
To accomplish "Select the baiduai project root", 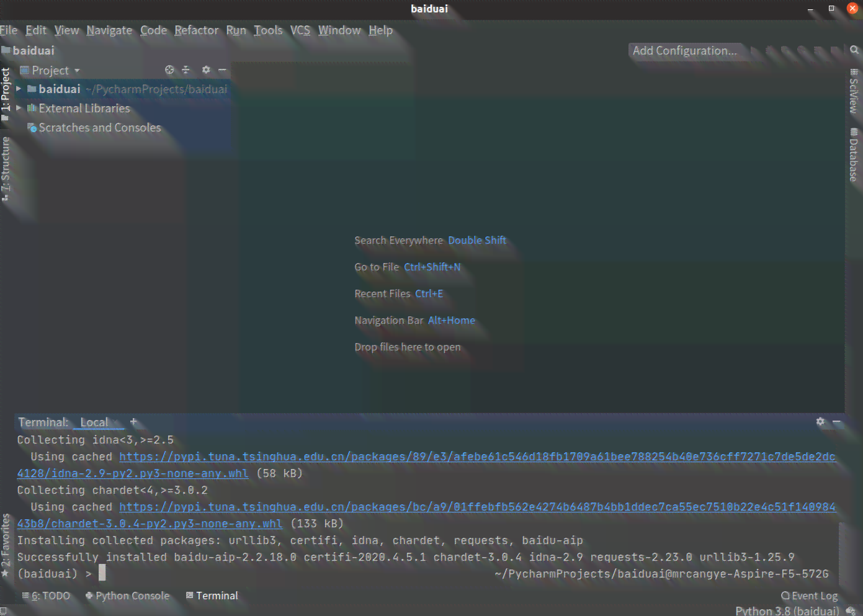I will tap(123, 89).
